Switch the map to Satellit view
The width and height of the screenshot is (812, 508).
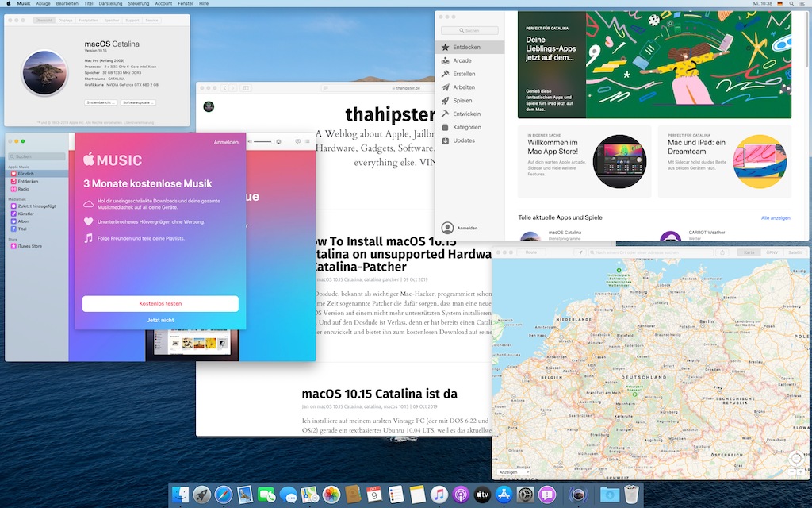pyautogui.click(x=794, y=252)
